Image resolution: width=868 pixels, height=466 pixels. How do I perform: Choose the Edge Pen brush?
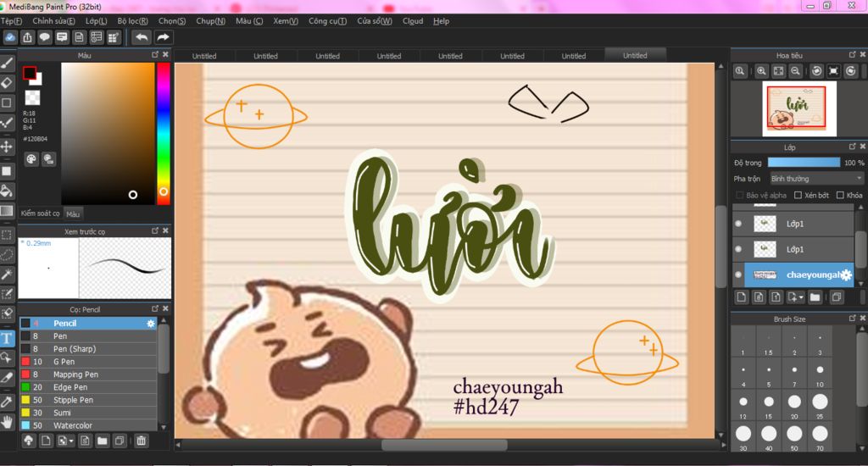[x=88, y=387]
